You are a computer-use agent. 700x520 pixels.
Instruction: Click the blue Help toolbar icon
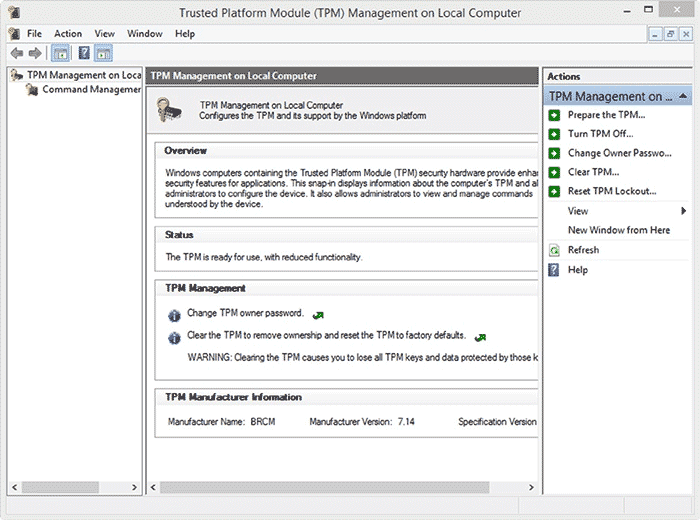coord(84,53)
